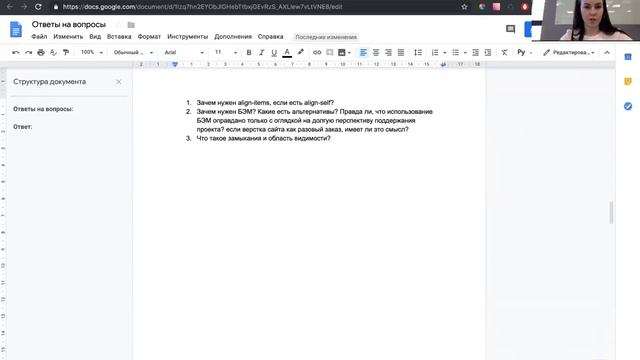Add a comment from the toolbar
The image size is (640, 360).
click(x=329, y=52)
